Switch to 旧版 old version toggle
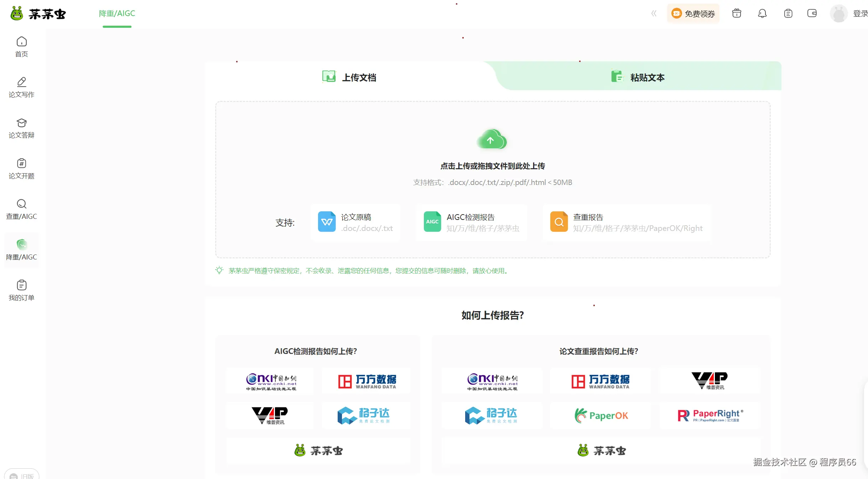Image resolution: width=868 pixels, height=479 pixels. pyautogui.click(x=22, y=475)
